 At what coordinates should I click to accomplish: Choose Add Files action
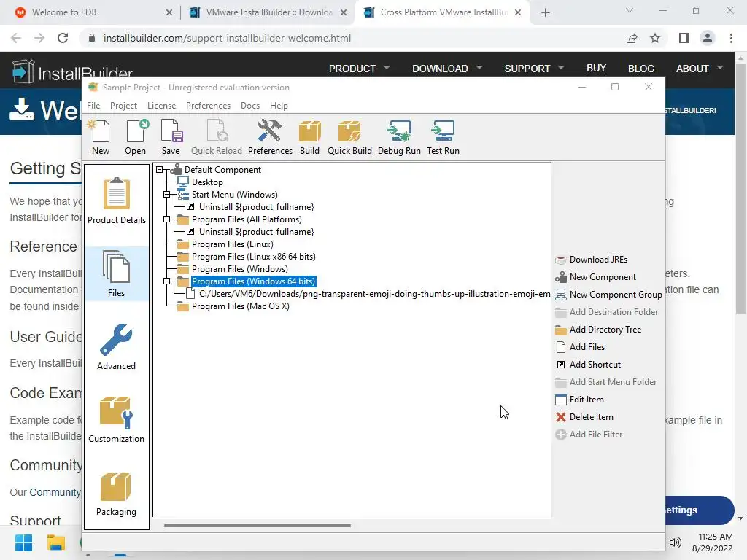(x=580, y=347)
